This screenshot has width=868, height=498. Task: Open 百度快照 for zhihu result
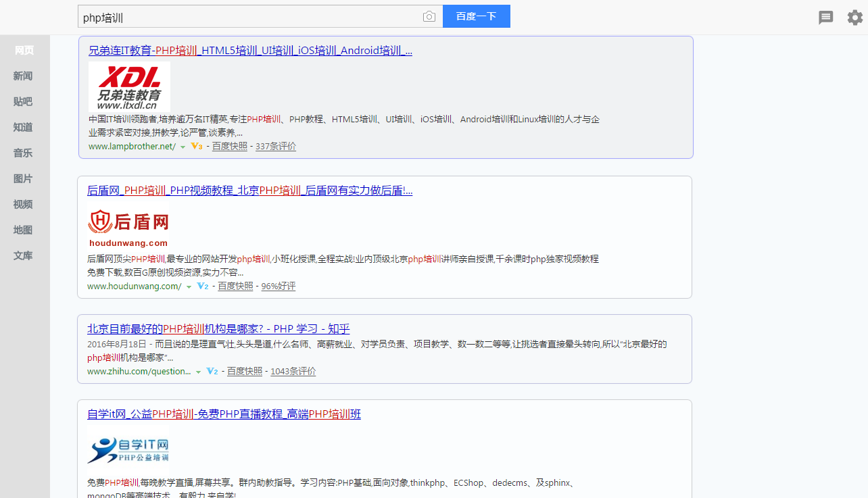point(245,371)
